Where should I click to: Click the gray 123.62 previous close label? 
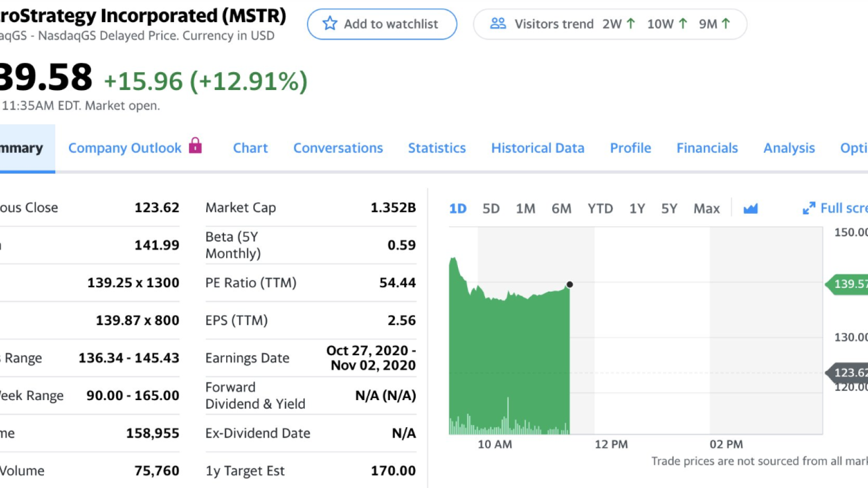(846, 373)
